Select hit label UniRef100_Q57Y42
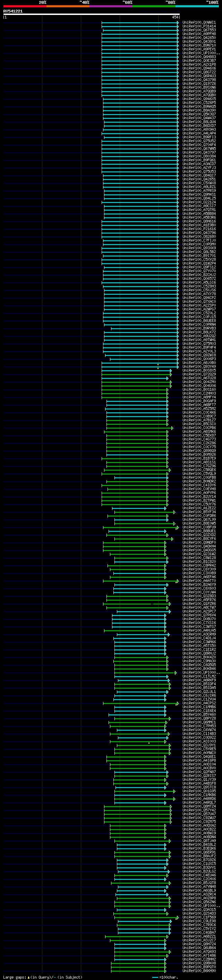Screen dimensions: 222x980 pos(199,810)
